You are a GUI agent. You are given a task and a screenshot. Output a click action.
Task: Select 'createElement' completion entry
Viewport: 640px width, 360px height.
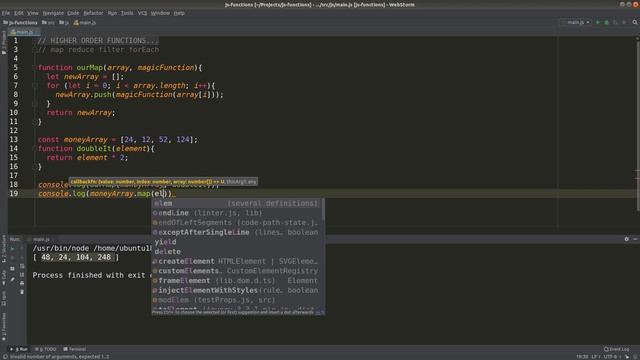coord(237,261)
